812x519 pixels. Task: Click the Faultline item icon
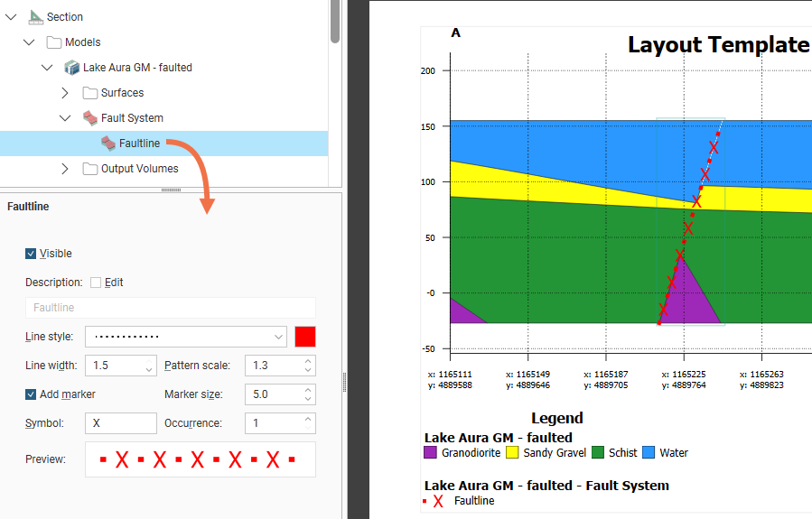(x=107, y=144)
